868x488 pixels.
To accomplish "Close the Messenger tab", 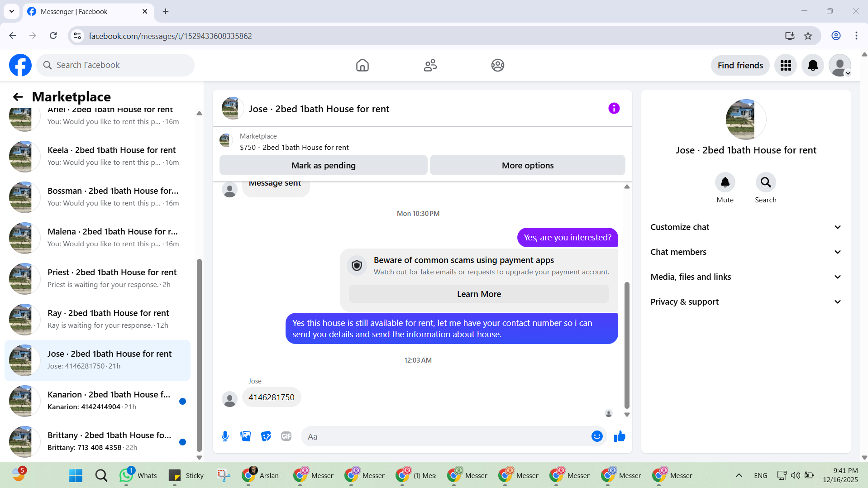I will pyautogui.click(x=145, y=11).
